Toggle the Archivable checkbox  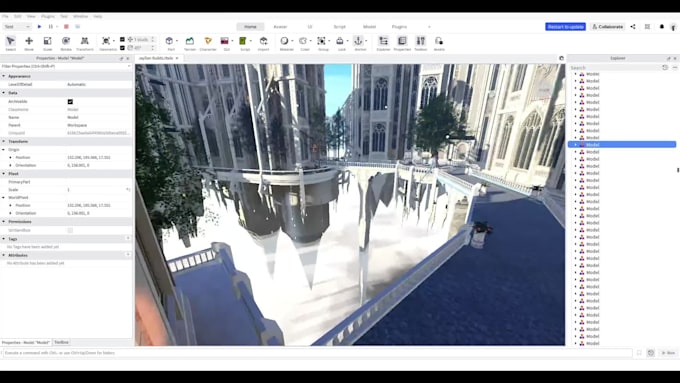(x=70, y=101)
